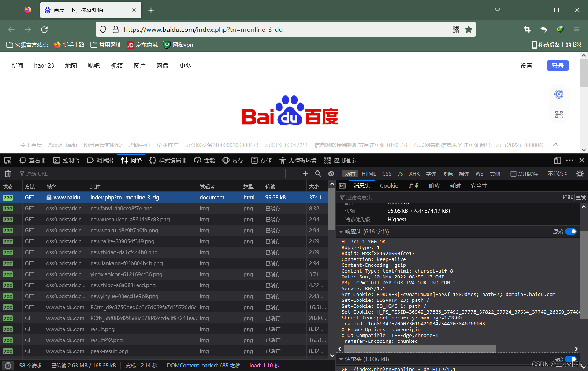Bookmark this page with star icon
This screenshot has height=371, width=588.
coord(469,29)
